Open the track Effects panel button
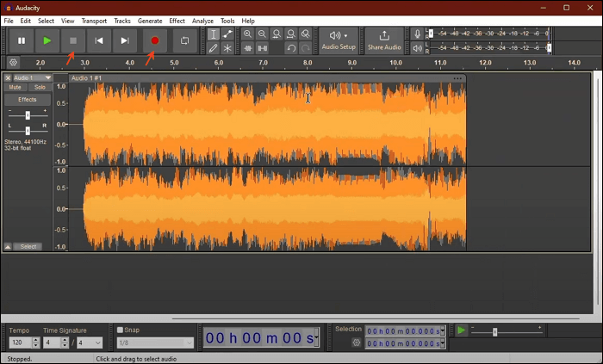The width and height of the screenshot is (603, 364). click(x=27, y=100)
